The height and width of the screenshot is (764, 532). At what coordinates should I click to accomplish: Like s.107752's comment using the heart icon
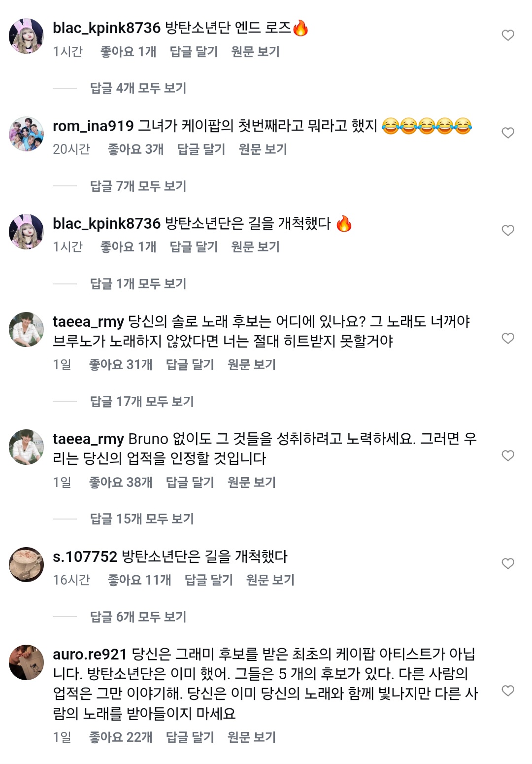coord(507,563)
